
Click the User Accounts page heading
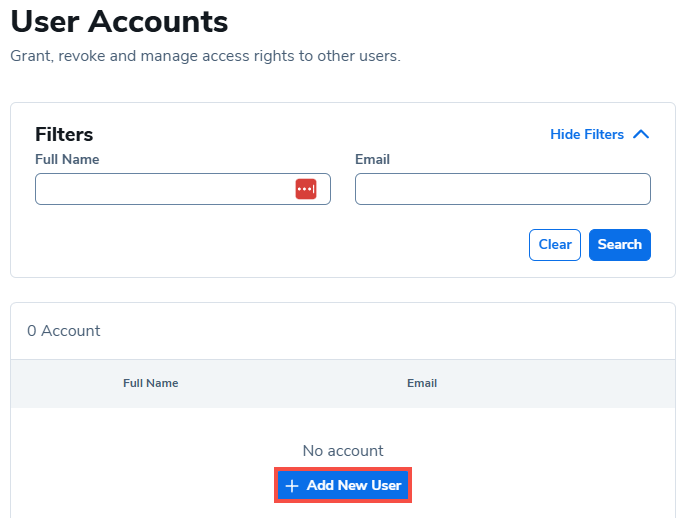119,20
